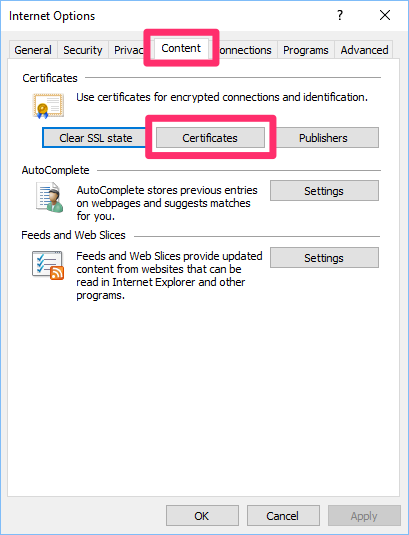409x535 pixels.
Task: Open the Programs tab
Action: click(x=306, y=50)
